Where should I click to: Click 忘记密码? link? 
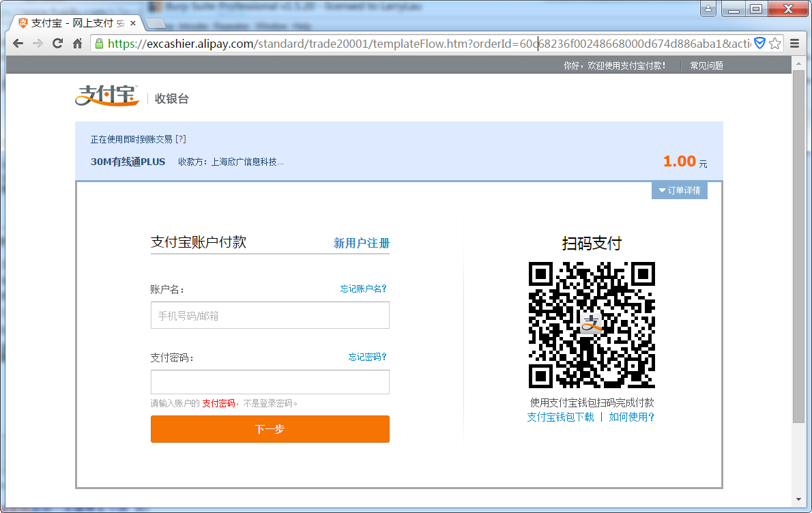pyautogui.click(x=367, y=357)
